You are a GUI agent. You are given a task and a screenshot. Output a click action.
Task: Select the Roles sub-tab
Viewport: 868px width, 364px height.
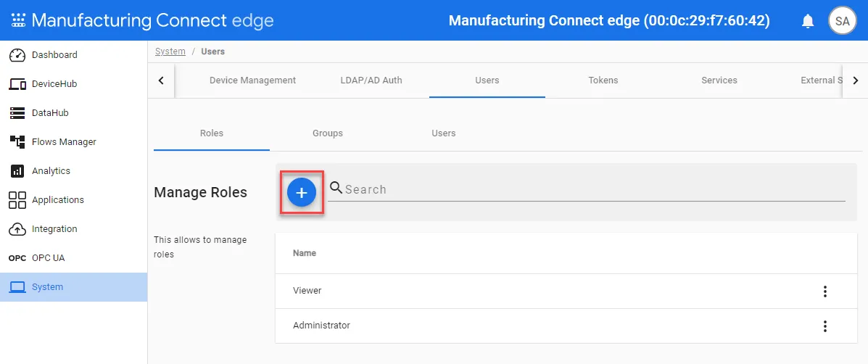pos(212,133)
